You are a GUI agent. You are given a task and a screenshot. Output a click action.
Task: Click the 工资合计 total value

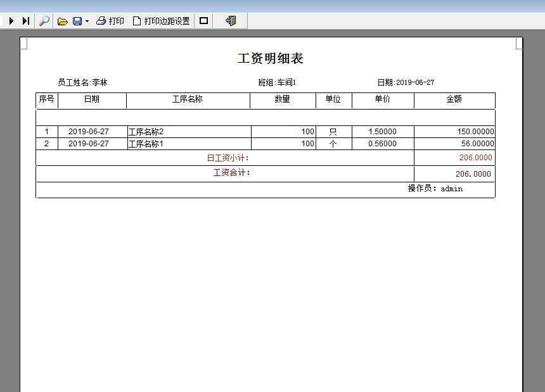click(x=473, y=174)
